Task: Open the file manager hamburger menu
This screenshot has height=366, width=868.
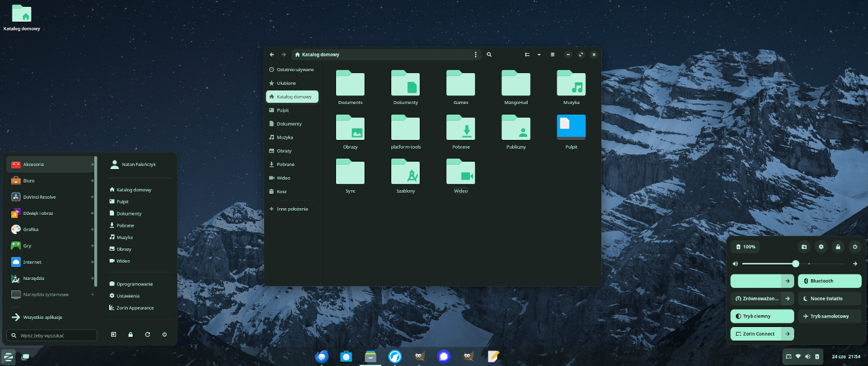Action: click(552, 54)
